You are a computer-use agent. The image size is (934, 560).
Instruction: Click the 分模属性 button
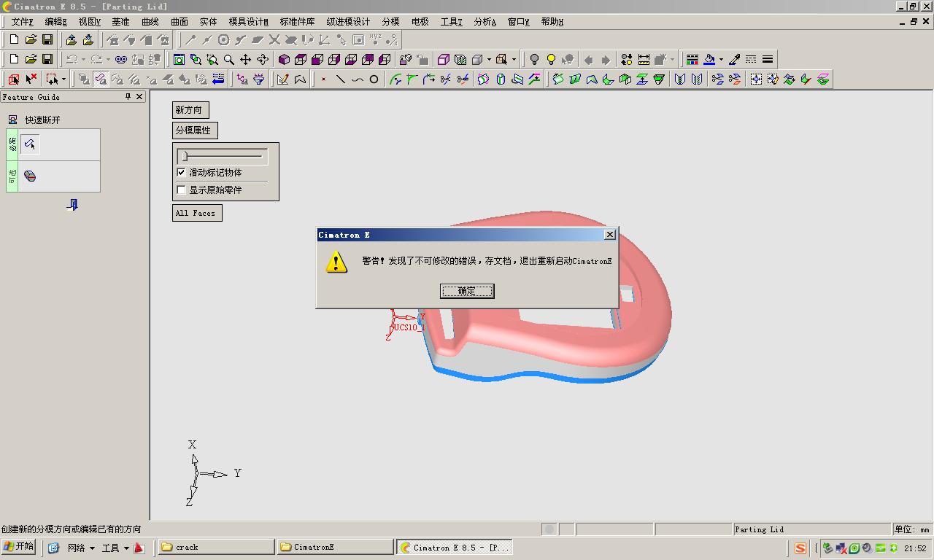[x=195, y=131]
